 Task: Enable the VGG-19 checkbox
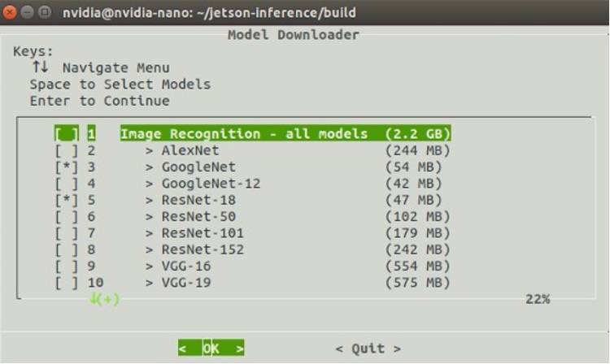(x=67, y=283)
